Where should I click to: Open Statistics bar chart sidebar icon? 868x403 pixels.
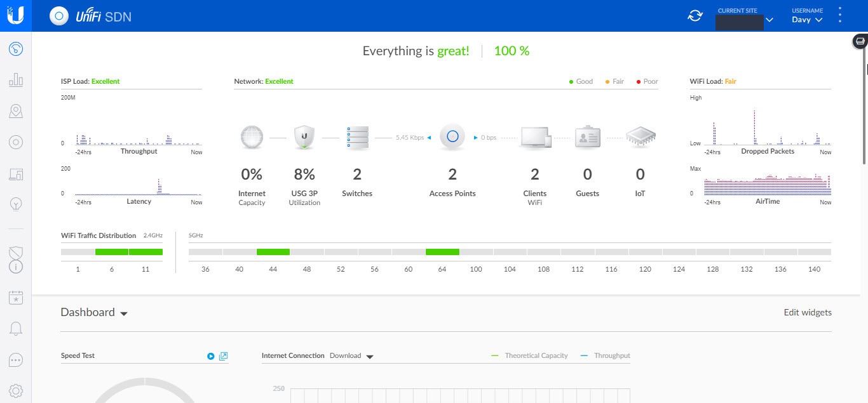click(x=16, y=79)
